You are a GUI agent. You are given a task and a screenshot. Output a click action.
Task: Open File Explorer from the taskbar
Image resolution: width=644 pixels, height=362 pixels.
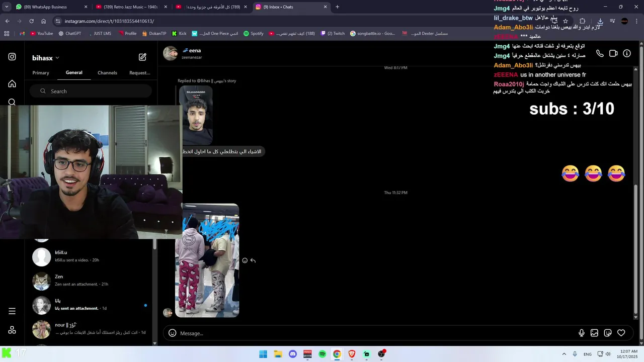(278, 354)
